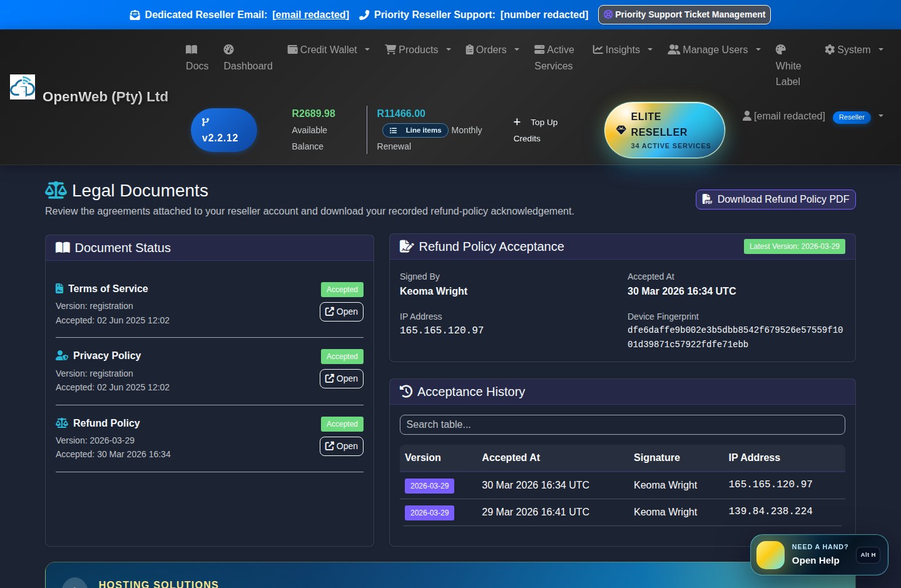901x588 pixels.
Task: Click the version branch icon
Action: coord(205,122)
